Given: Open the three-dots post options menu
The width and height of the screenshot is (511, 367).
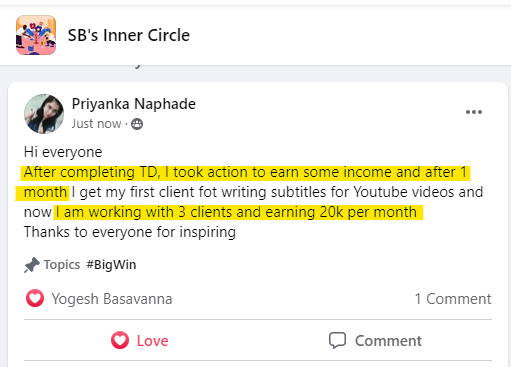Looking at the screenshot, I should (474, 112).
